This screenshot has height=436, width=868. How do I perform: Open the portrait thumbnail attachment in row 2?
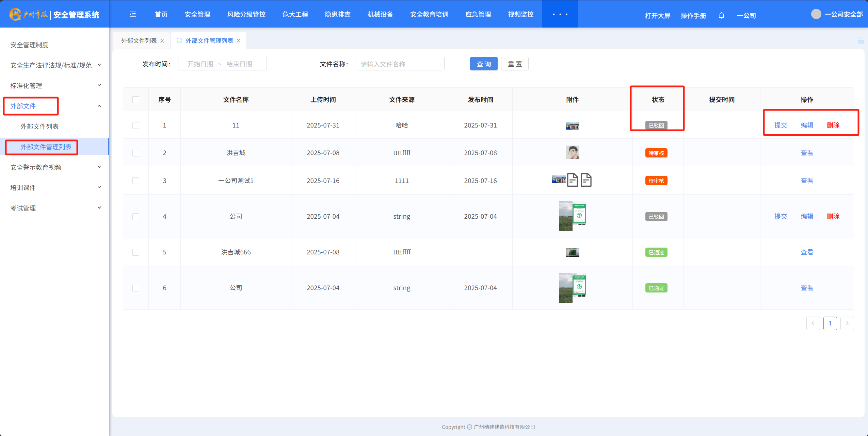coord(573,153)
